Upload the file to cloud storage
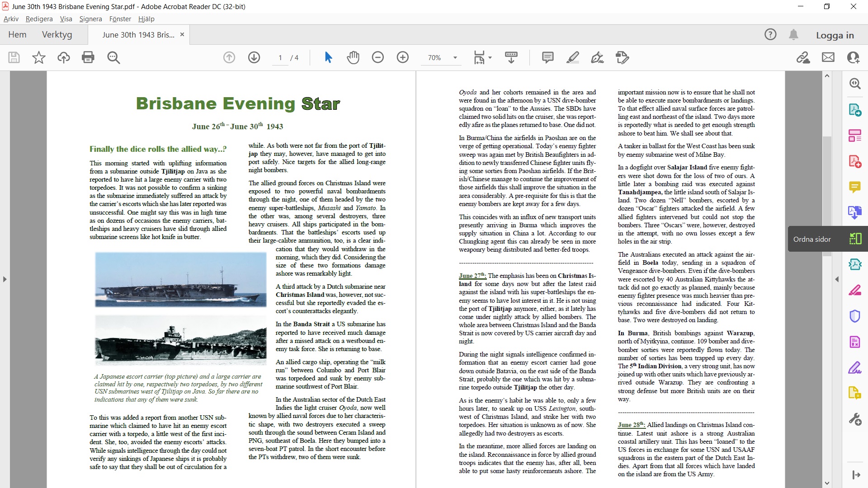 pyautogui.click(x=64, y=57)
